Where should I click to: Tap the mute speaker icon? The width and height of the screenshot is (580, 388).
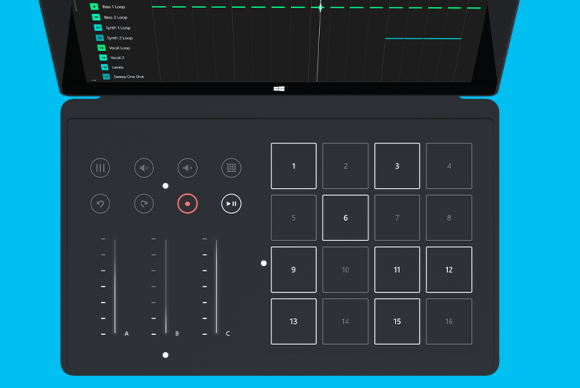188,168
